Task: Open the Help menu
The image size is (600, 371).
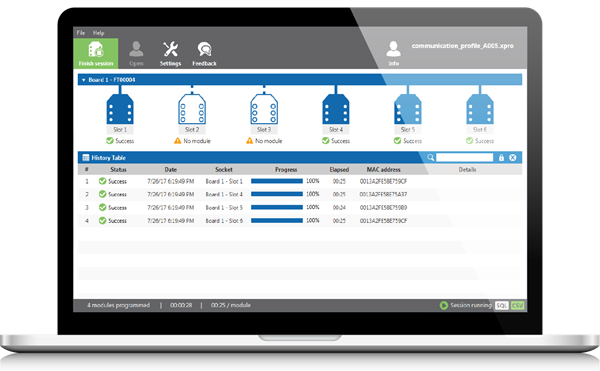Action: tap(98, 33)
